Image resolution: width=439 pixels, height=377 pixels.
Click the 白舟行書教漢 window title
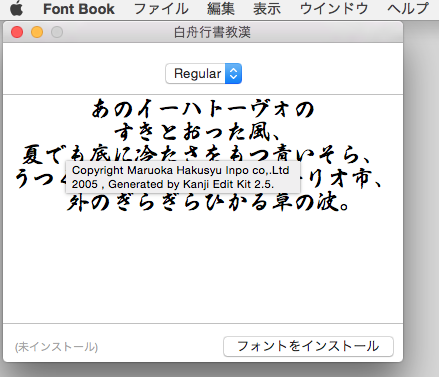(x=212, y=32)
